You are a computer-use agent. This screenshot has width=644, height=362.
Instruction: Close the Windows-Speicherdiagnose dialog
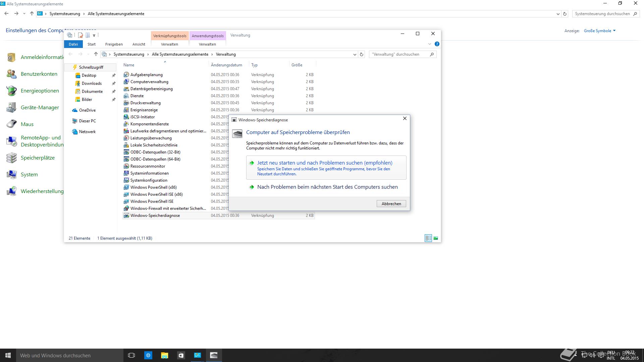point(405,118)
